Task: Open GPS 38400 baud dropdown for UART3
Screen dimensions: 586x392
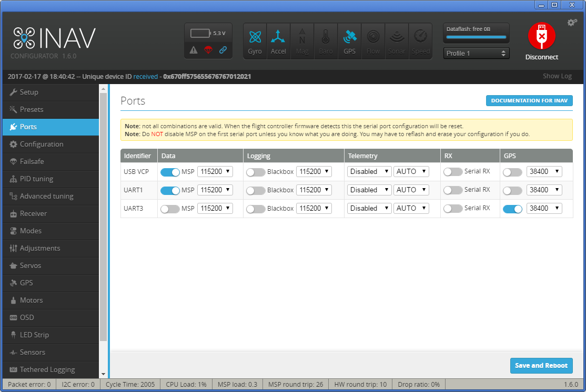Action: 544,208
